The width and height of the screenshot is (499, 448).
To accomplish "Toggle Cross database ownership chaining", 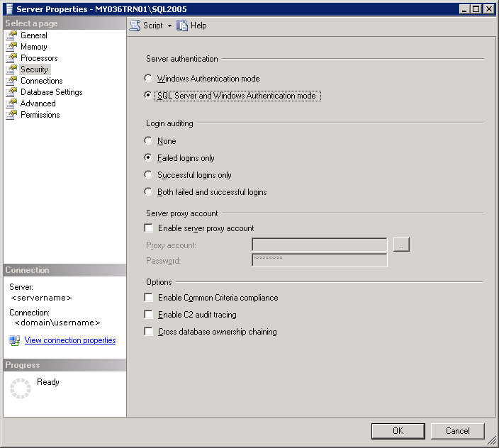I will click(x=148, y=331).
